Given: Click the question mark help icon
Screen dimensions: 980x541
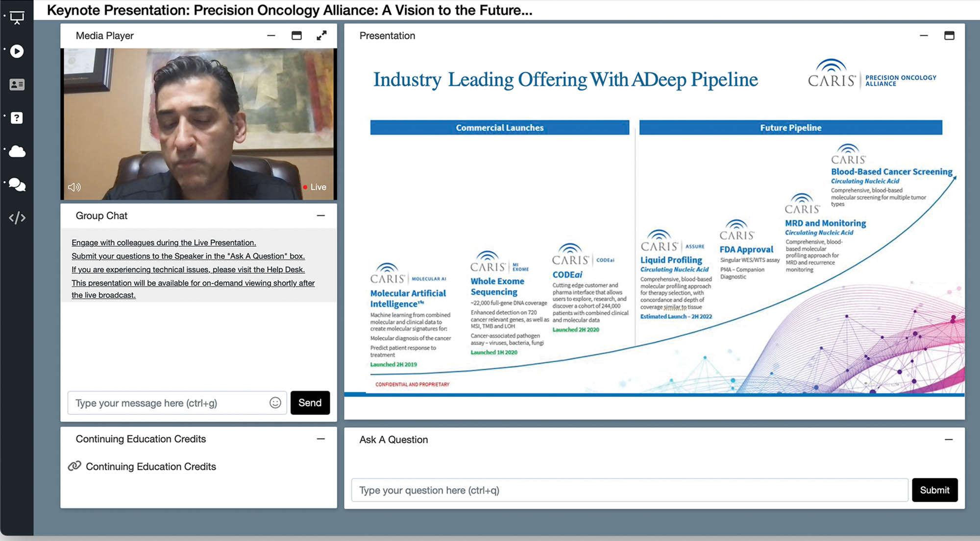Looking at the screenshot, I should (x=17, y=118).
